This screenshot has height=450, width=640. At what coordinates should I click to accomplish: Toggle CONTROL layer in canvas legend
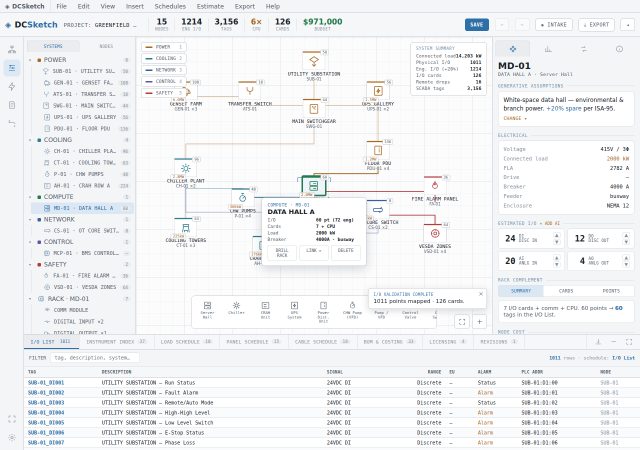coord(164,81)
